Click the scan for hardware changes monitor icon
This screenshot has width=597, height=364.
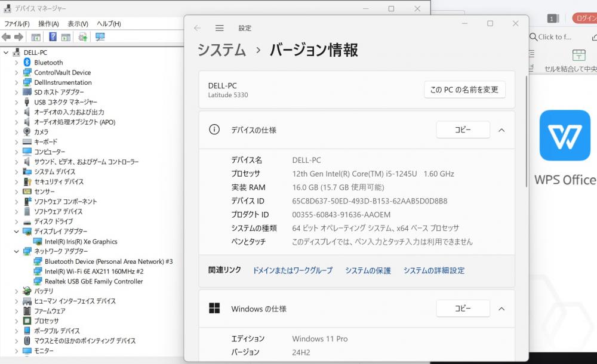tap(100, 37)
